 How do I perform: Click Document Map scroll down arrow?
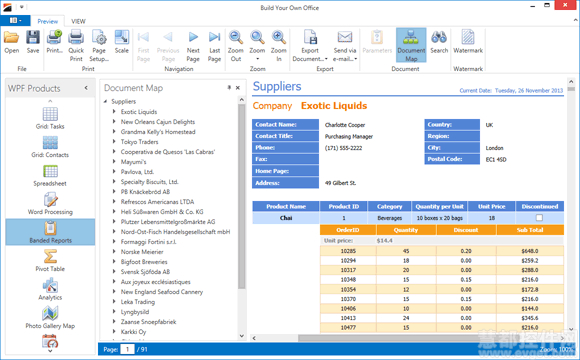point(242,336)
